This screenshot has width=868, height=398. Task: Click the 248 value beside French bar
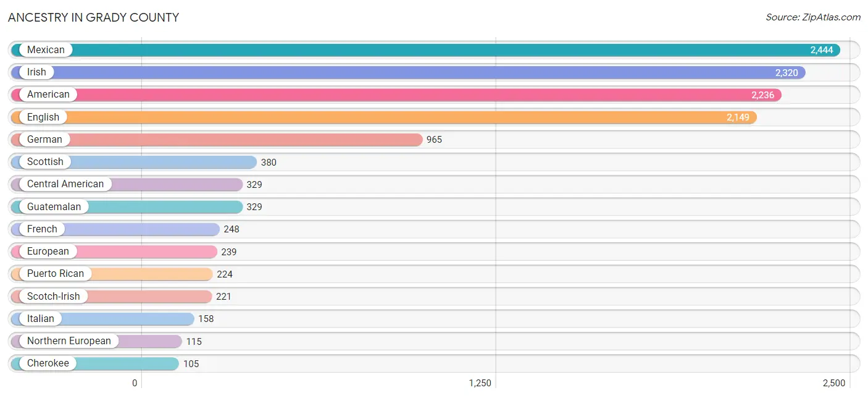point(232,229)
